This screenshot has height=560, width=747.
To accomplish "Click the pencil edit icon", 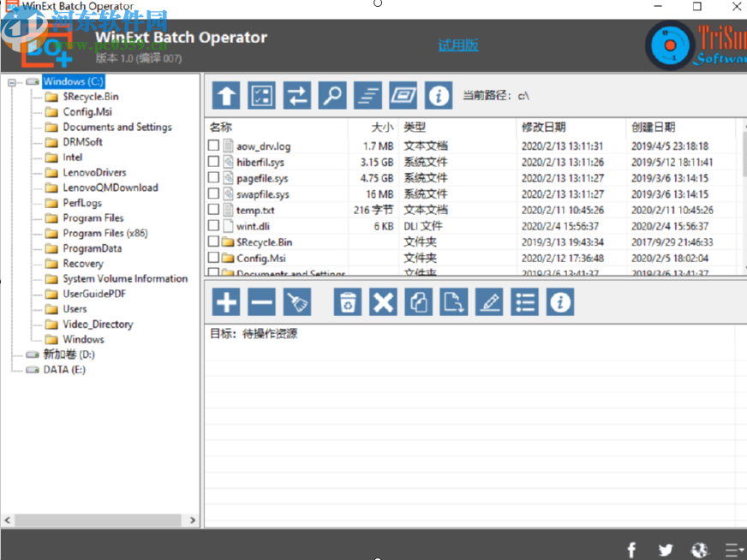I will point(488,301).
